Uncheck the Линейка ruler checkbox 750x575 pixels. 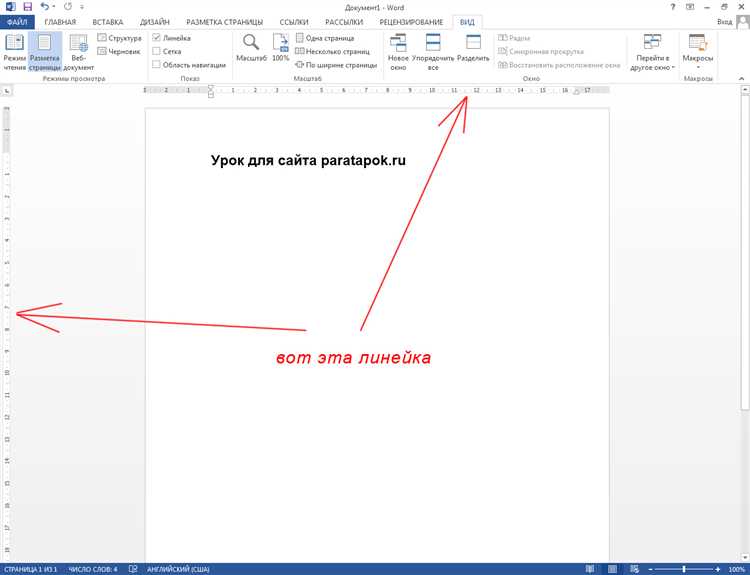156,37
